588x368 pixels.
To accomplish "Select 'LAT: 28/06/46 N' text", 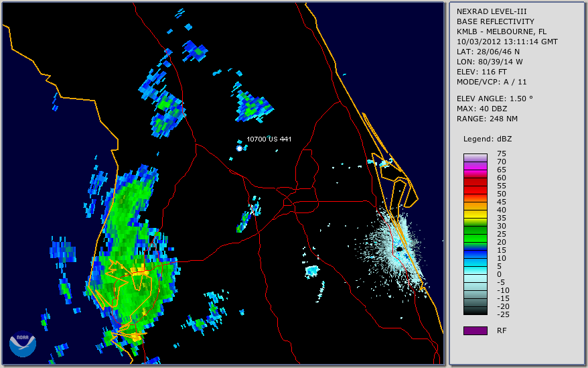I will [488, 52].
